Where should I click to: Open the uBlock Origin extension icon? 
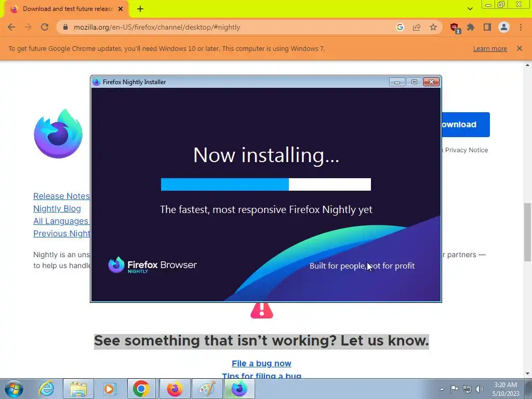point(455,28)
